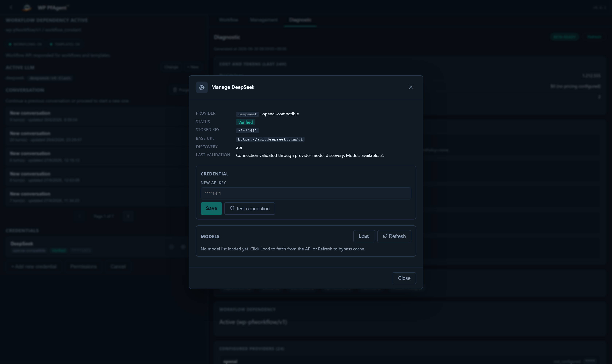The width and height of the screenshot is (612, 364).
Task: Click the discovery value api
Action: [239, 147]
